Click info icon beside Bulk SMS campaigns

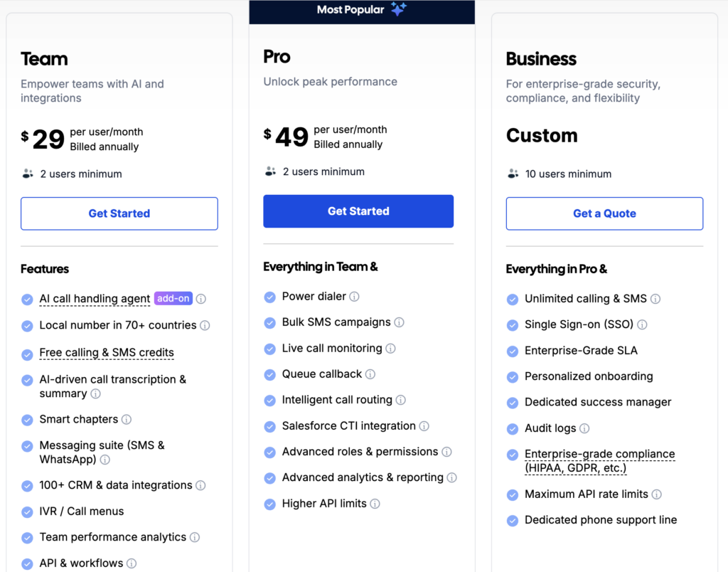[399, 322]
